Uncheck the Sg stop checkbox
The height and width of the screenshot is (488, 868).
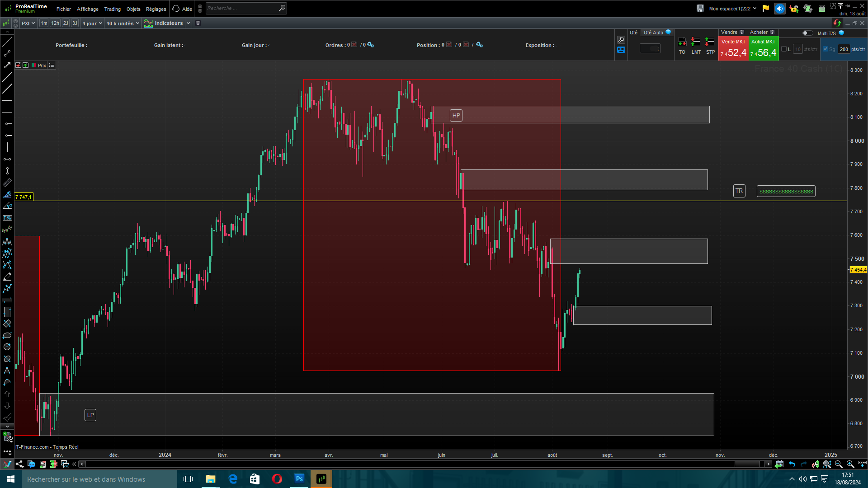pos(826,49)
